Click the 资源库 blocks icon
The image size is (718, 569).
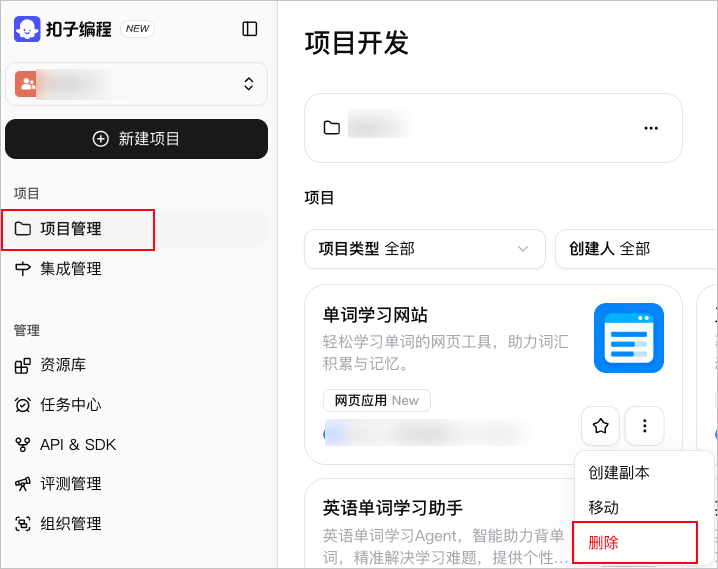click(22, 366)
